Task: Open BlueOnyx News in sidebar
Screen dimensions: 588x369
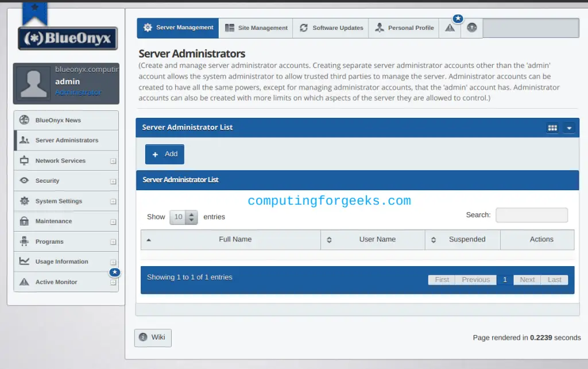Action: (67, 120)
